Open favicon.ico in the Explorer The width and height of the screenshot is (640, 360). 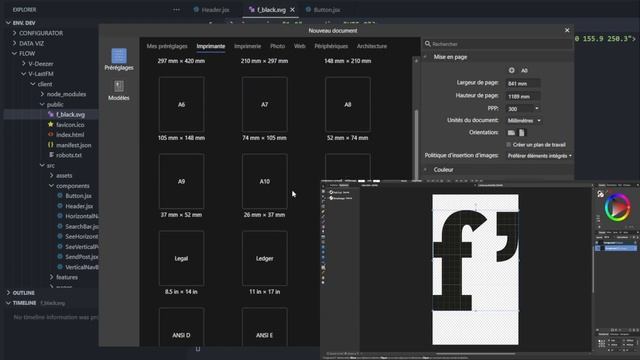tap(70, 124)
